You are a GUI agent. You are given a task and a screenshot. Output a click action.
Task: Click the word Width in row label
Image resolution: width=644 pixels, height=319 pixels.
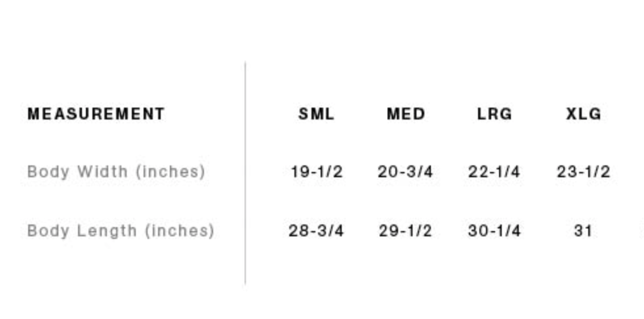point(103,172)
